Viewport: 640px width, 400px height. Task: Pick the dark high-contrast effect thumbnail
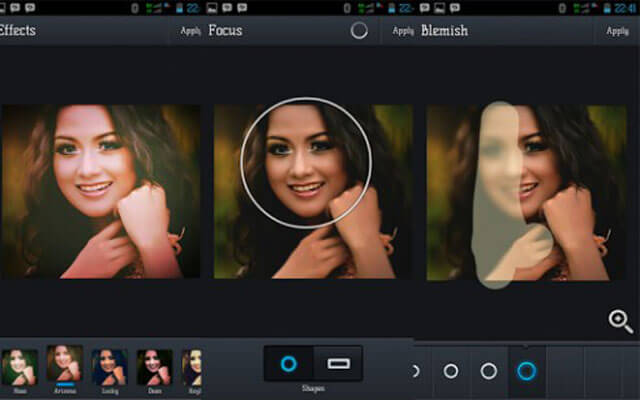[154, 367]
